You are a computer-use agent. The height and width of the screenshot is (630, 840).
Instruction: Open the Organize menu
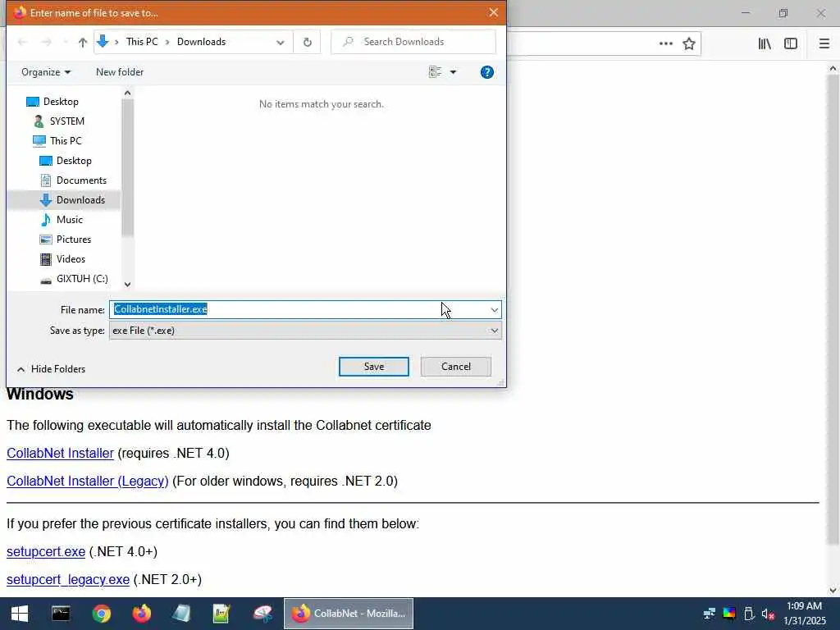coord(46,72)
